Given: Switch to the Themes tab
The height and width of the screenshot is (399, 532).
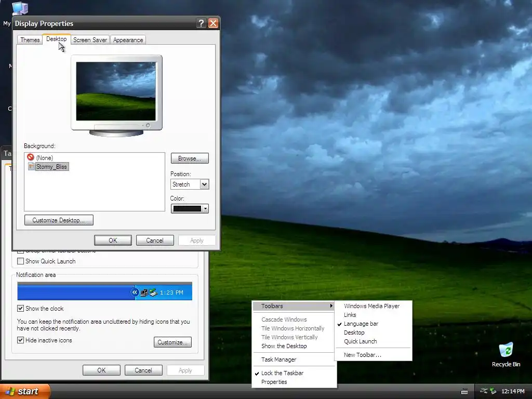Looking at the screenshot, I should pos(30,39).
